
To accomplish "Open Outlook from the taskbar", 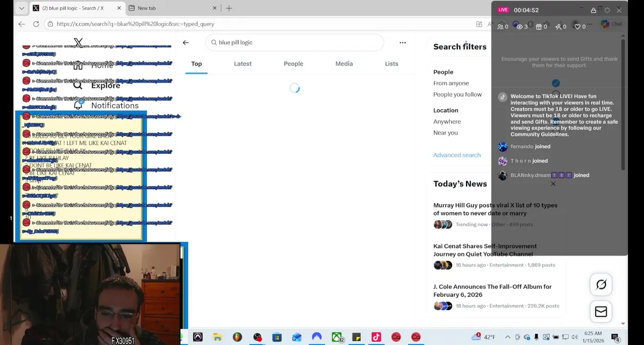I will pos(297,337).
